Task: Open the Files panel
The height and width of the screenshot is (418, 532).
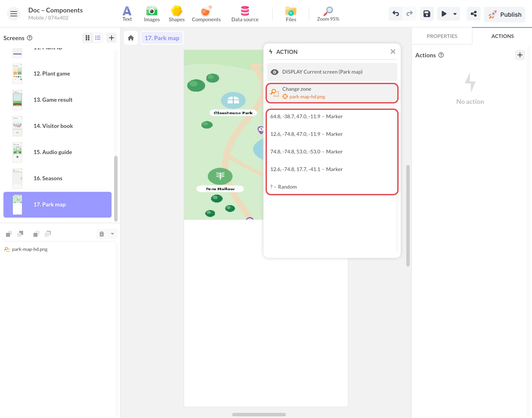Action: point(291,14)
